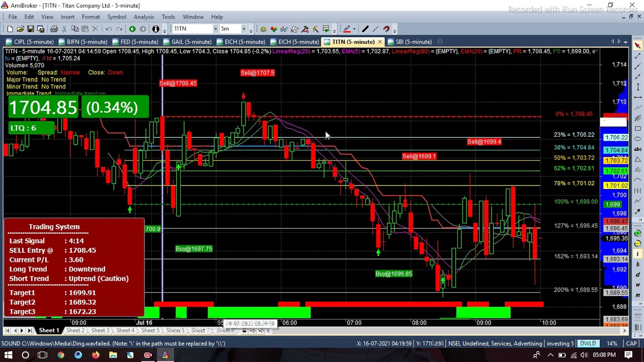Open File Explorer from the taskbar

pyautogui.click(x=113, y=355)
